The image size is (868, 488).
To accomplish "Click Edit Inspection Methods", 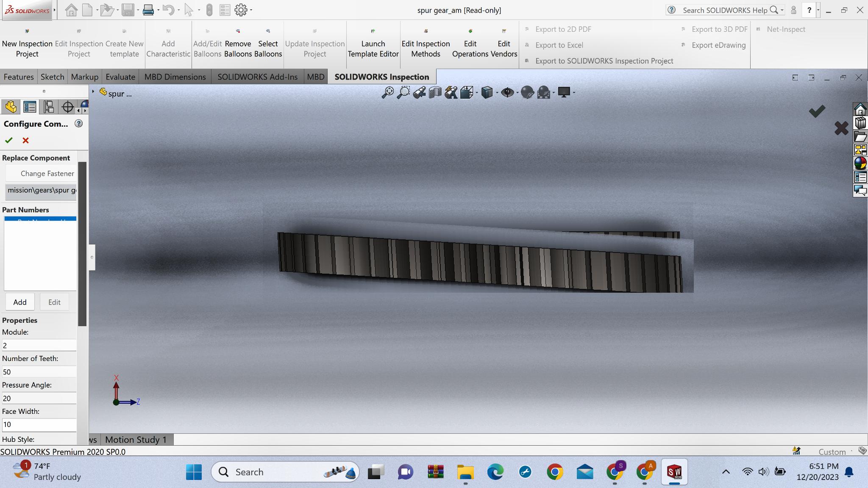I will pyautogui.click(x=426, y=44).
